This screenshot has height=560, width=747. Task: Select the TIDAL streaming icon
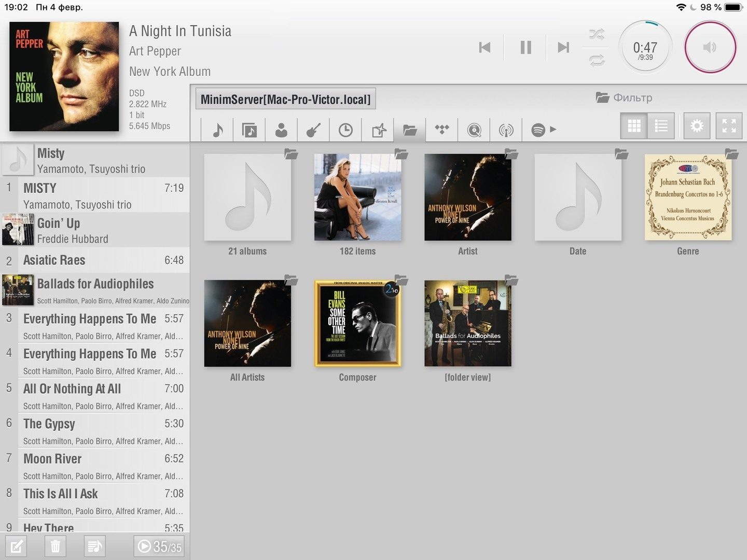pyautogui.click(x=442, y=130)
